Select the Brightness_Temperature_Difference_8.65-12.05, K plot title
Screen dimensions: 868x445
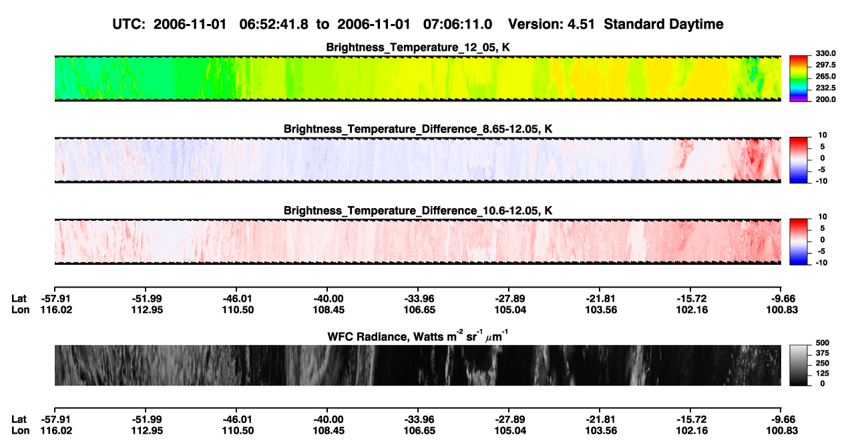[418, 129]
